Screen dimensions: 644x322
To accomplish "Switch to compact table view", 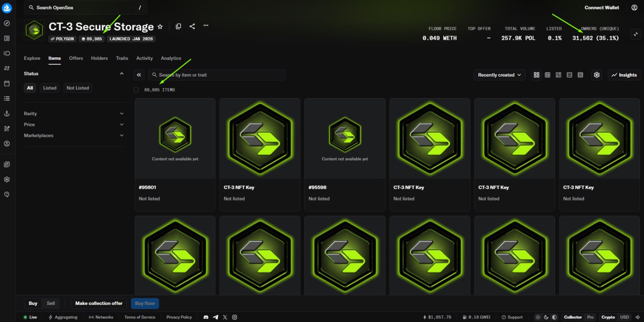I will click(x=581, y=75).
